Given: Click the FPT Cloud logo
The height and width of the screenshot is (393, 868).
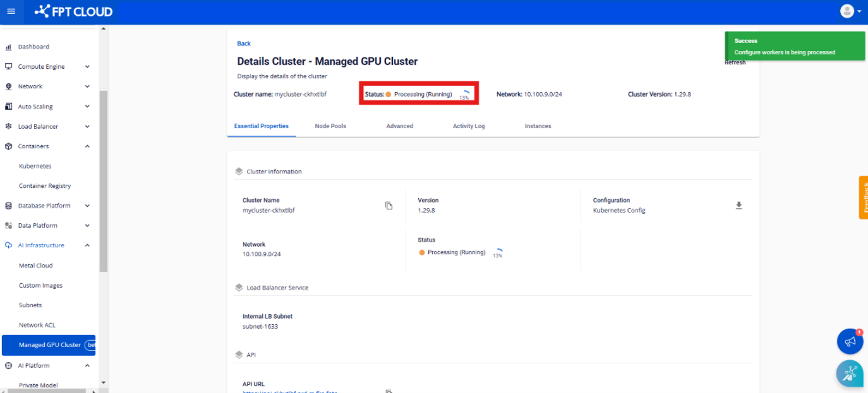Looking at the screenshot, I should (74, 11).
